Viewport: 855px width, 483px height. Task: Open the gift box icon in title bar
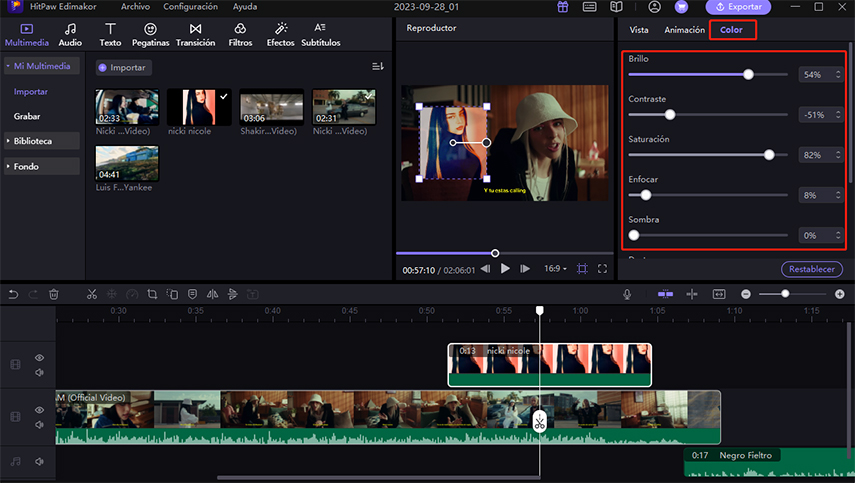tap(563, 7)
